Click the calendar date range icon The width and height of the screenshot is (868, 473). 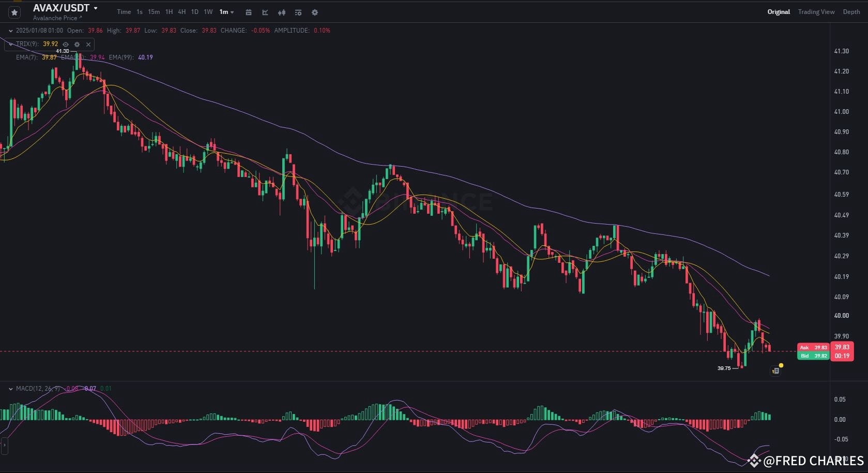(249, 12)
